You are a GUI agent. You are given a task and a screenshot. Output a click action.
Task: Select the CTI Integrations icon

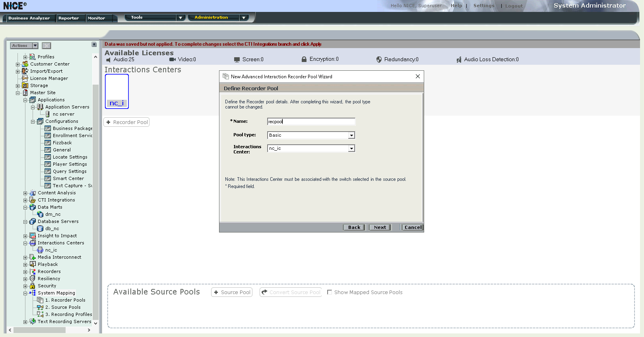[33, 200]
